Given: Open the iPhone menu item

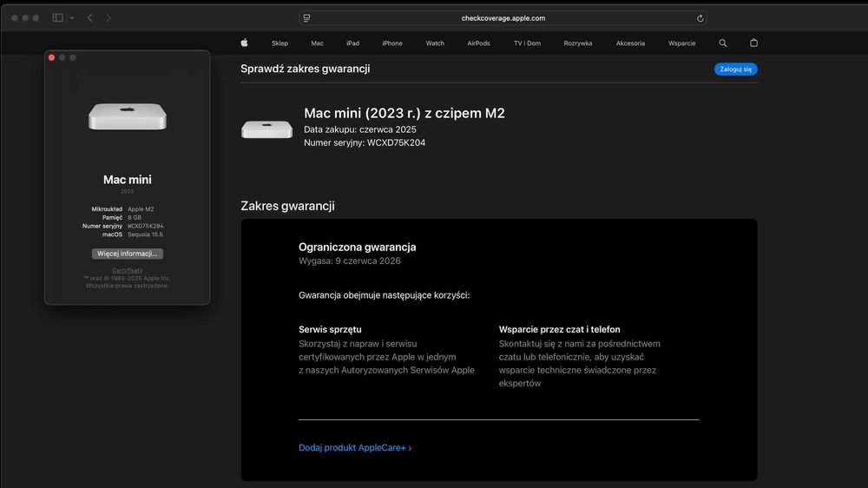Looking at the screenshot, I should 392,43.
